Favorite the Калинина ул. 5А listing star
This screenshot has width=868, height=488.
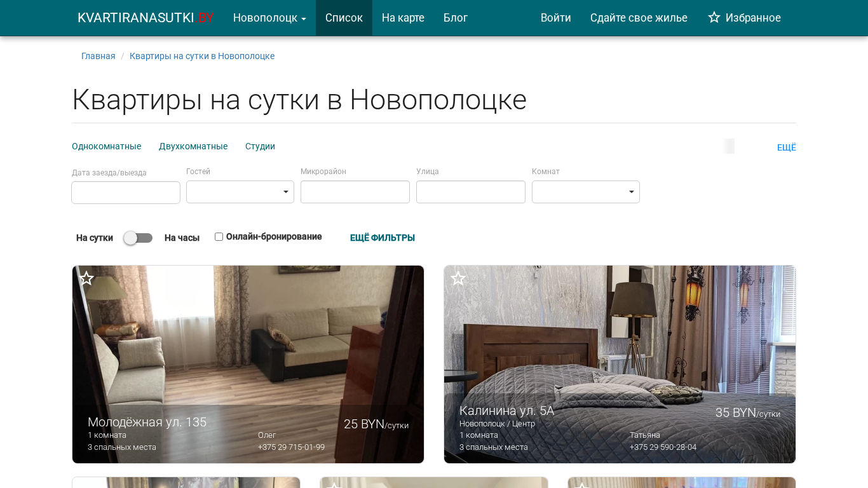[x=458, y=278]
